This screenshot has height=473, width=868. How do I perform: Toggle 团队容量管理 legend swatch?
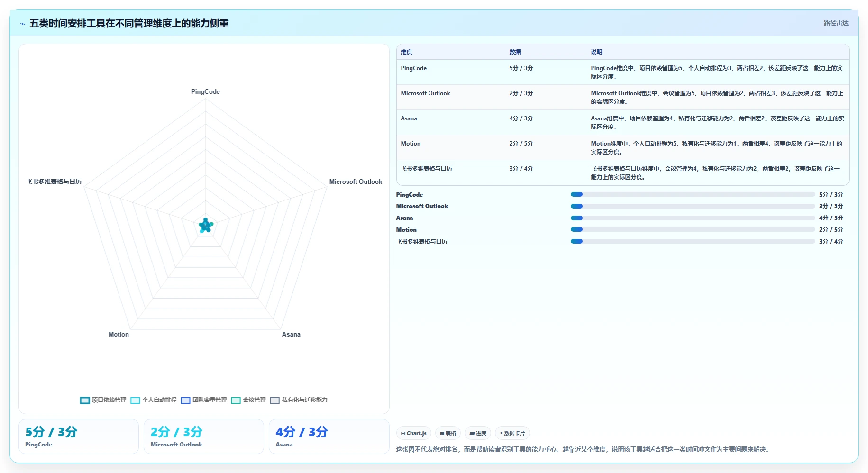(x=185, y=400)
